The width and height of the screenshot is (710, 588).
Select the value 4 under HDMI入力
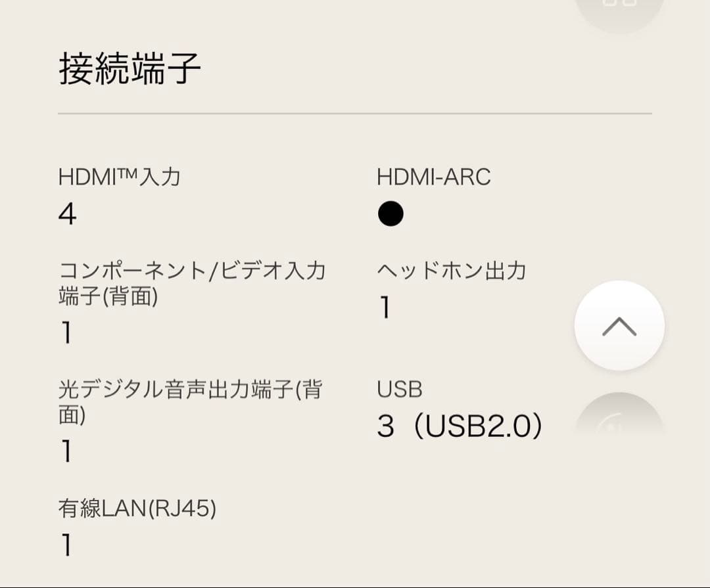click(x=66, y=214)
